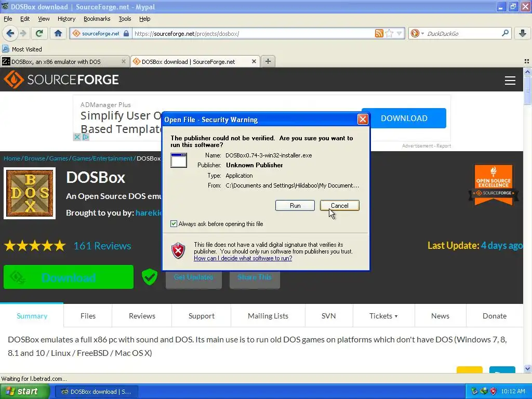
Task: Click the page scrollbar up arrow
Action: tap(527, 72)
